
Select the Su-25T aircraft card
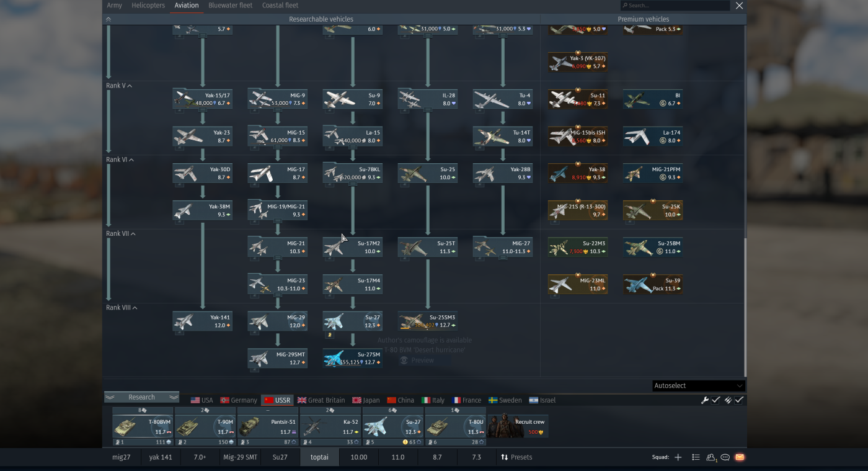[428, 247]
